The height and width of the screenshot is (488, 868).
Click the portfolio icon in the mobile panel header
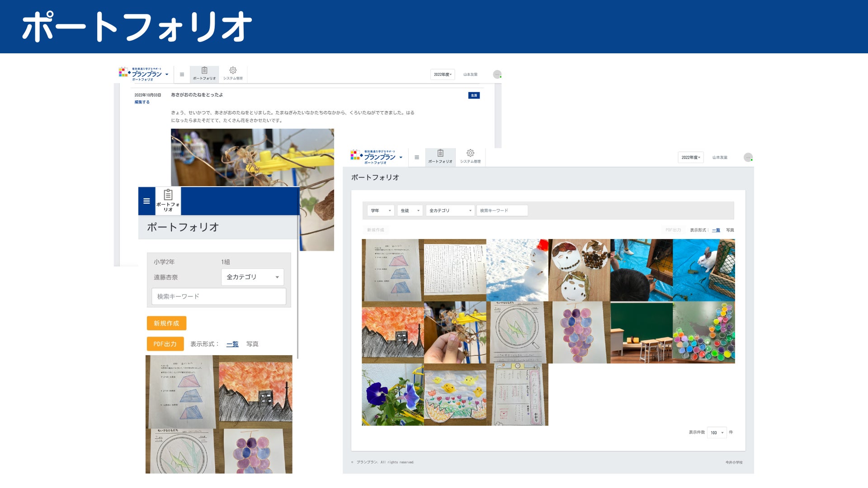[x=168, y=200]
